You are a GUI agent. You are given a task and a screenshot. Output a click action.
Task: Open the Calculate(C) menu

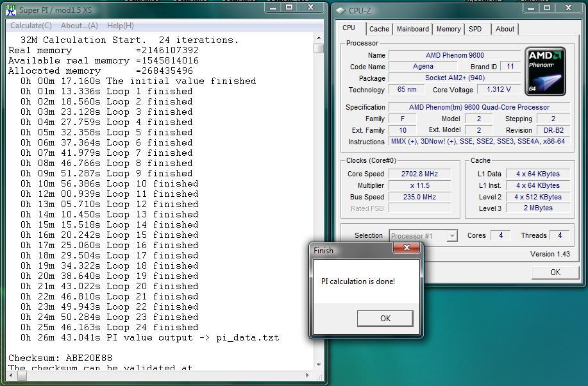(31, 26)
